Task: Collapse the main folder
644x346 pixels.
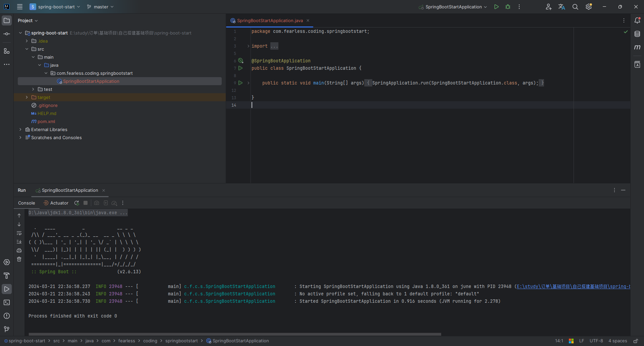Action: coord(33,57)
